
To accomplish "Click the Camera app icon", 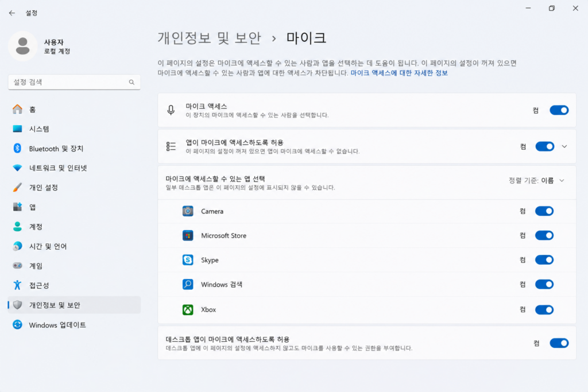I will pos(188,211).
